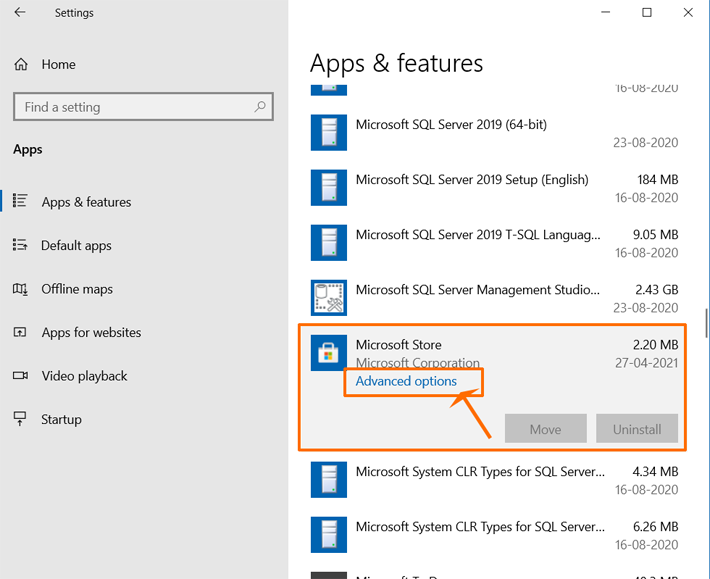This screenshot has height=579, width=710.
Task: Close the Settings window
Action: tap(688, 12)
